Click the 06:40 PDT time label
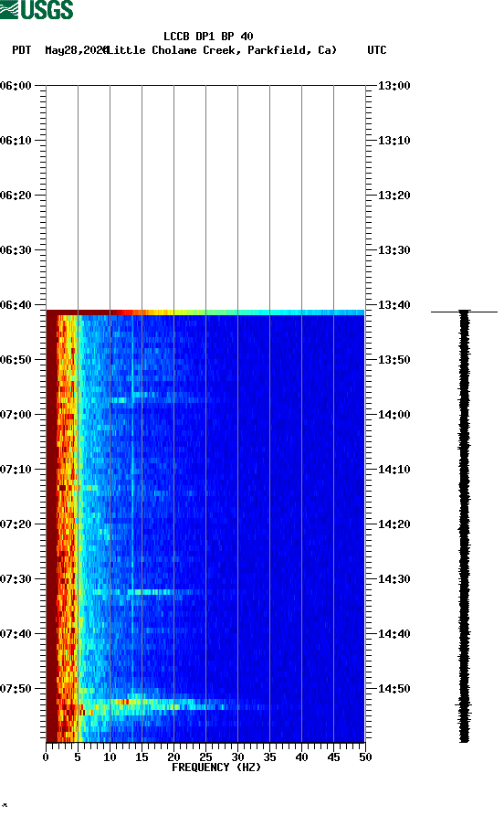This screenshot has width=504, height=815. pyautogui.click(x=16, y=305)
